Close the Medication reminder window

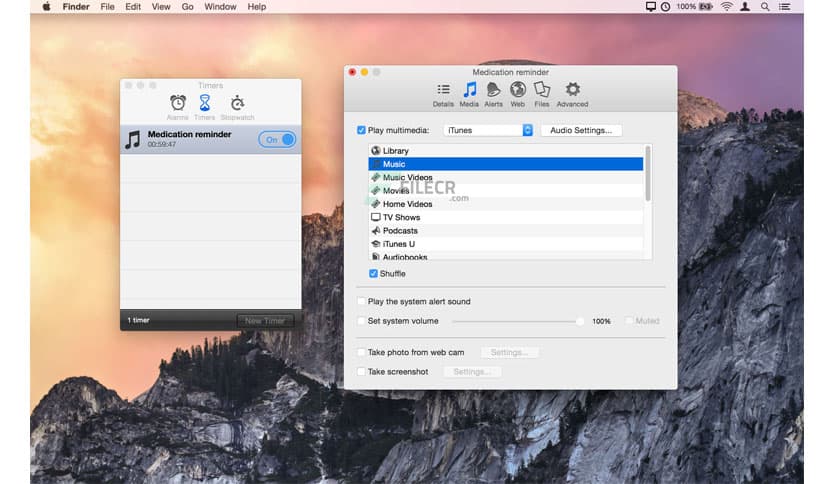[x=352, y=72]
